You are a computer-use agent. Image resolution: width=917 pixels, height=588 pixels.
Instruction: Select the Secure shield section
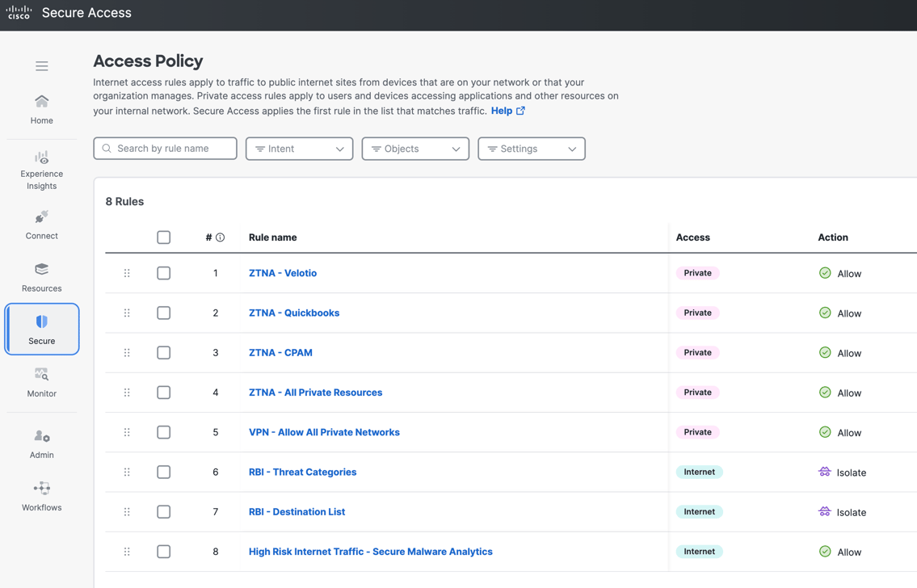point(41,329)
